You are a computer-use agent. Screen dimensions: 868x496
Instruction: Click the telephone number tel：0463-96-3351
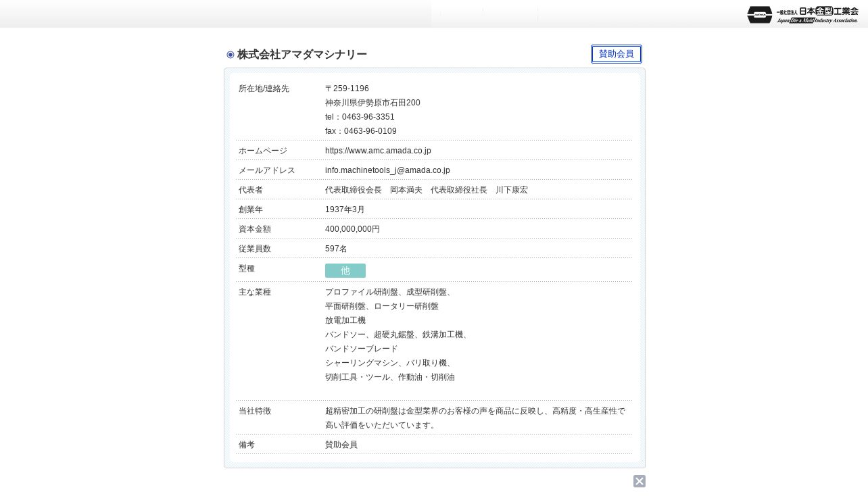pos(360,117)
